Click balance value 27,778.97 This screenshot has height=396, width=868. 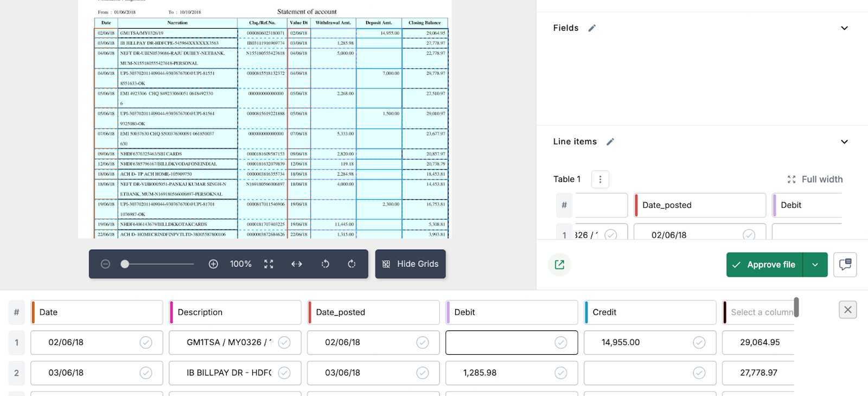coord(758,373)
